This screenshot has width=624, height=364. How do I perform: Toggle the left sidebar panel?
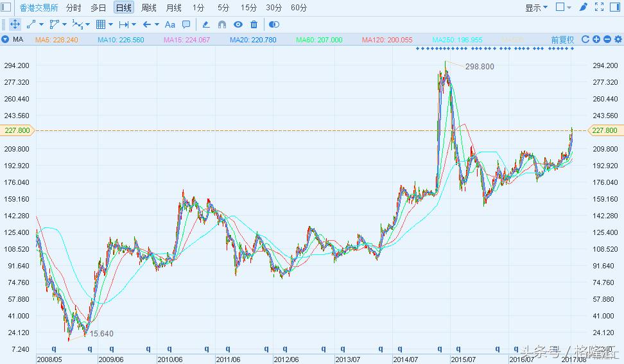tap(7, 8)
